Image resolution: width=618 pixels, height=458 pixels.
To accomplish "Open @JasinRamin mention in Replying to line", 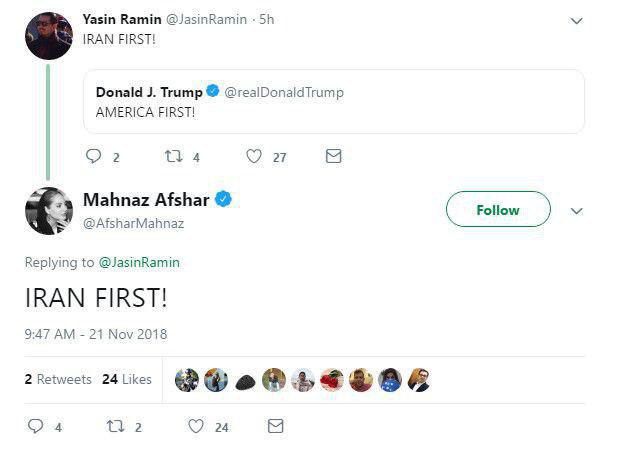I will 139,262.
